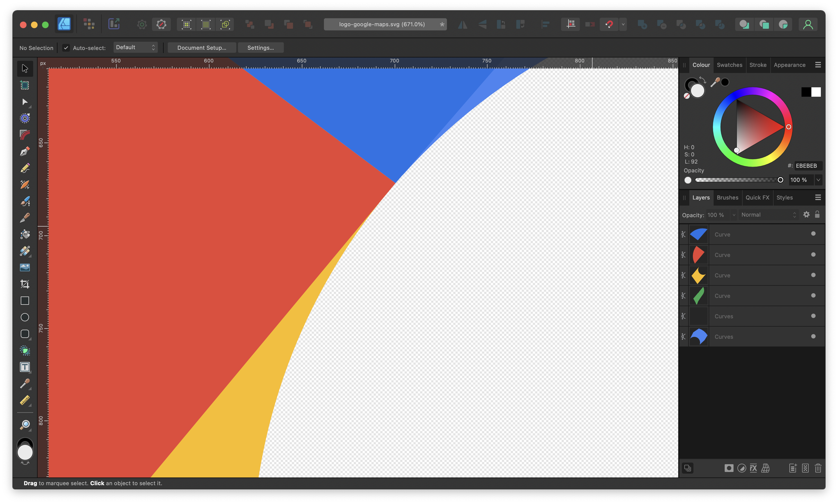Hide the red Curve layer
This screenshot has height=504, width=838.
pyautogui.click(x=813, y=254)
